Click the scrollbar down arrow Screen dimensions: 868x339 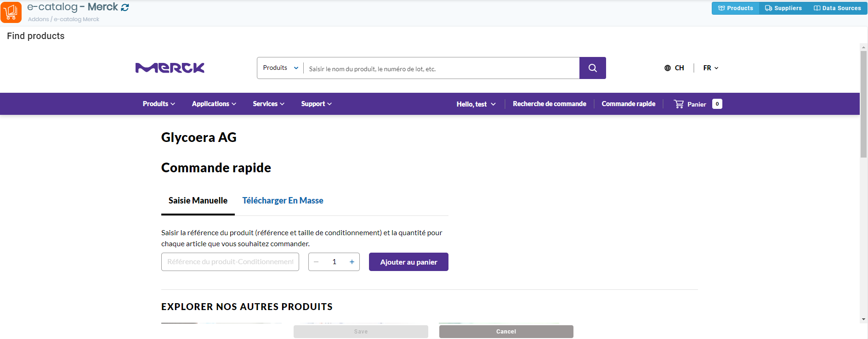click(864, 319)
